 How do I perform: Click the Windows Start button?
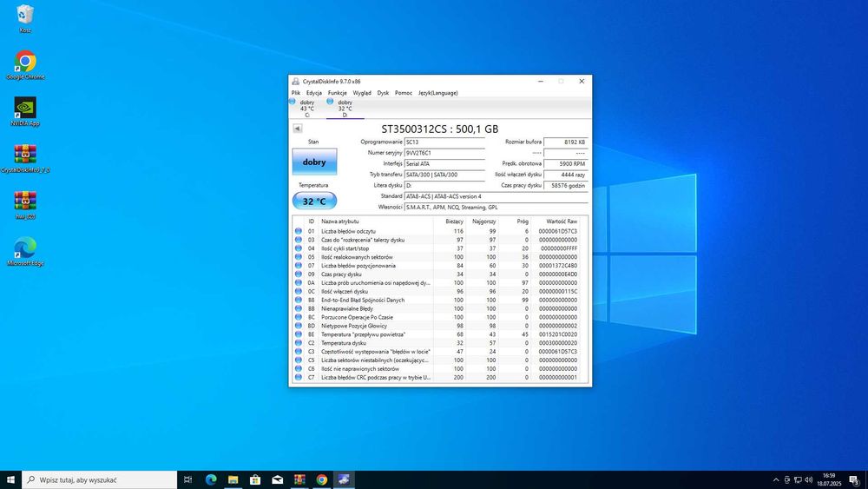11,479
